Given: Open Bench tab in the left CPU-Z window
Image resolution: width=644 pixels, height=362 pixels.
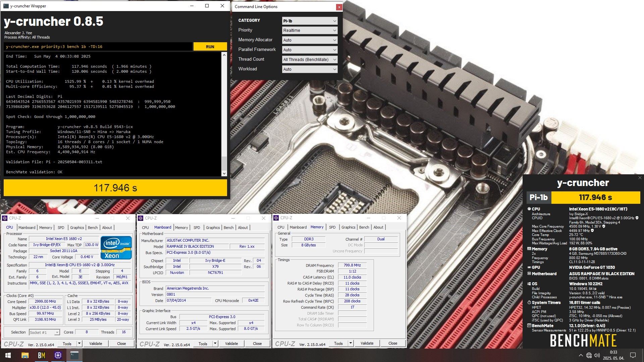Looking at the screenshot, I should [93, 228].
